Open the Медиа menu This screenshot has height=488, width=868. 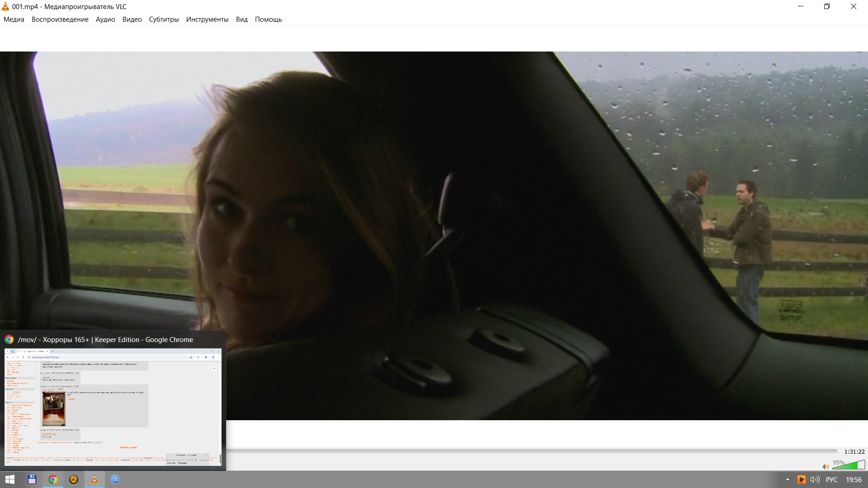(14, 19)
